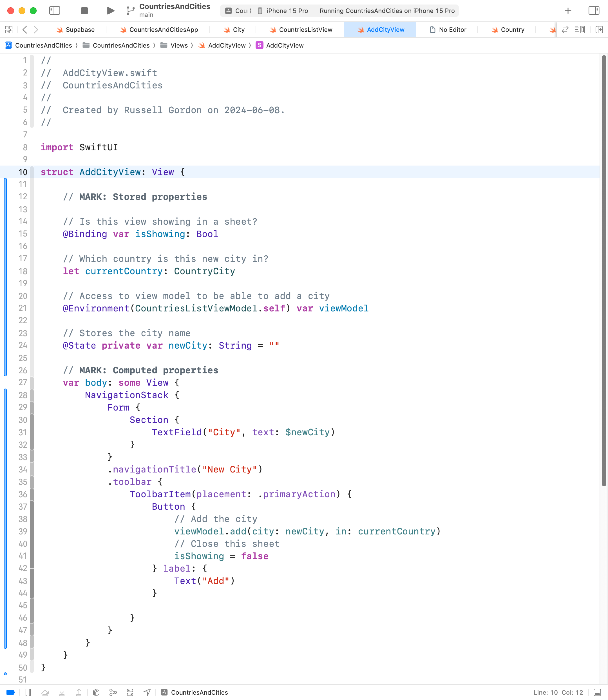Stop the running app
This screenshot has width=608, height=700.
coord(84,10)
